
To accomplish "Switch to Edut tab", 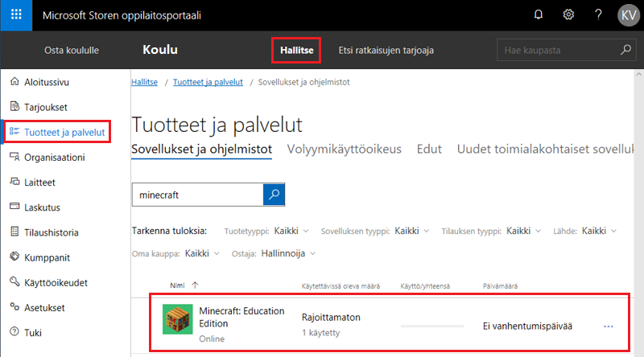I will tap(429, 149).
